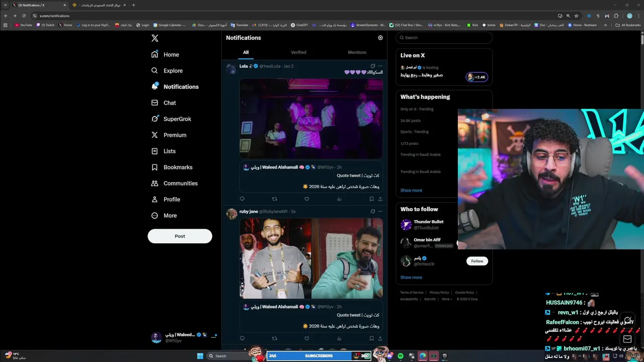This screenshot has width=644, height=362.
Task: Like Lola's post
Action: click(x=306, y=199)
